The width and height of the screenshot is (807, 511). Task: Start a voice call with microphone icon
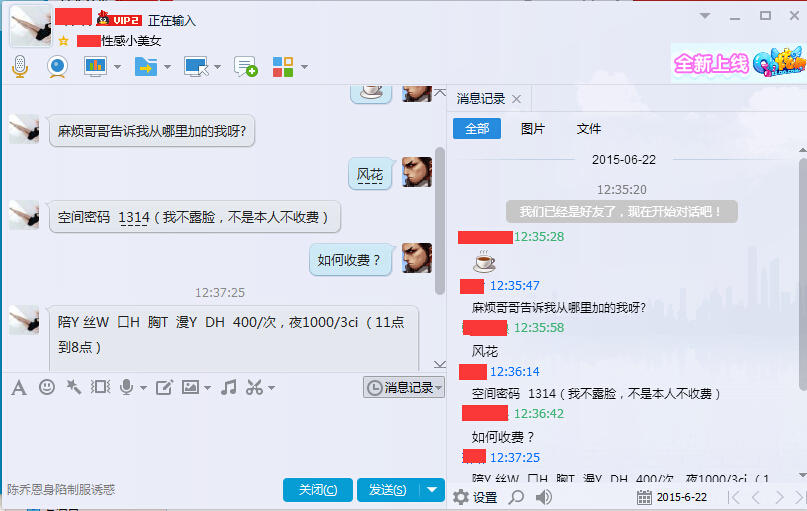click(20, 66)
